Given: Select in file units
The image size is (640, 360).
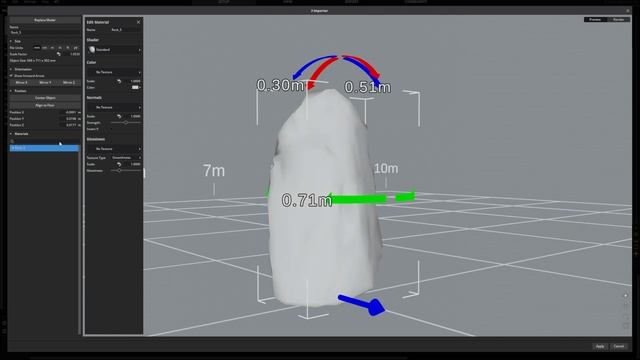Looking at the screenshot, I should (x=60, y=48).
